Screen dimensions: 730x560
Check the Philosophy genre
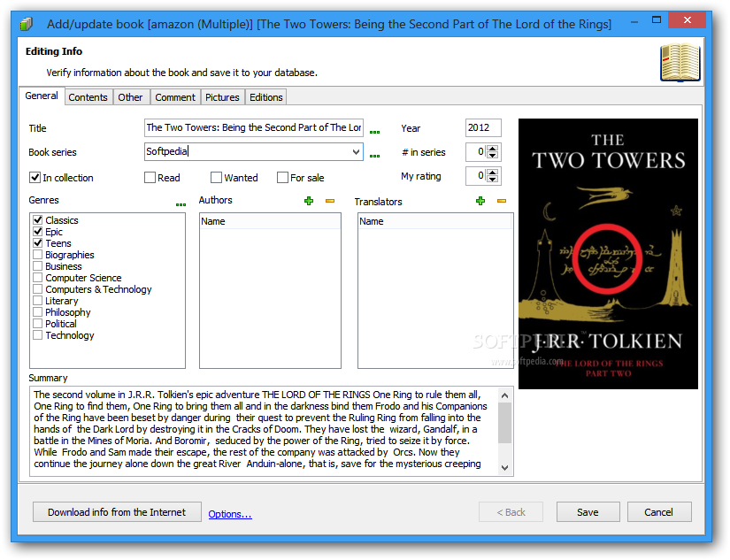point(38,312)
